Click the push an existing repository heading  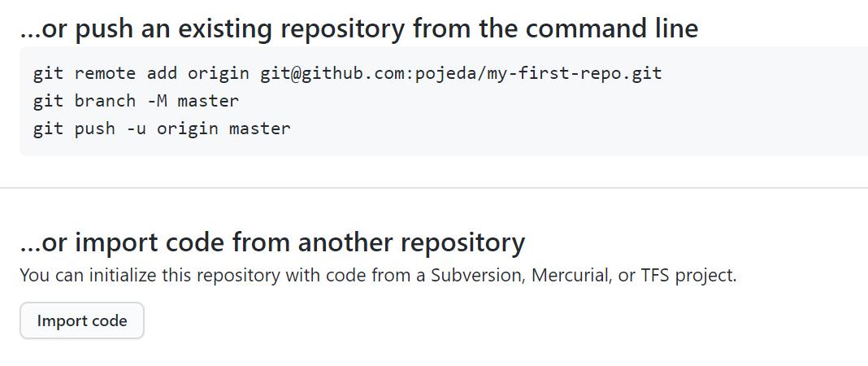358,28
